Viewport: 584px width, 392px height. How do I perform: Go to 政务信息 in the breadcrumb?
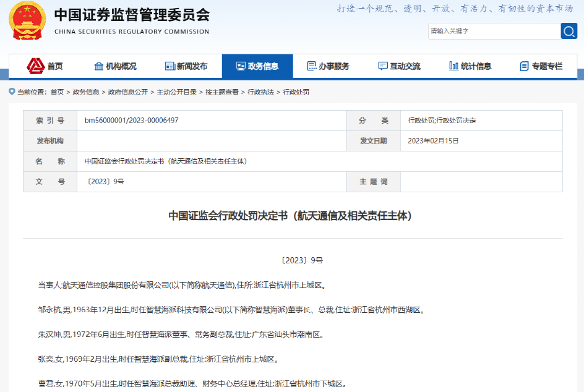coord(85,92)
